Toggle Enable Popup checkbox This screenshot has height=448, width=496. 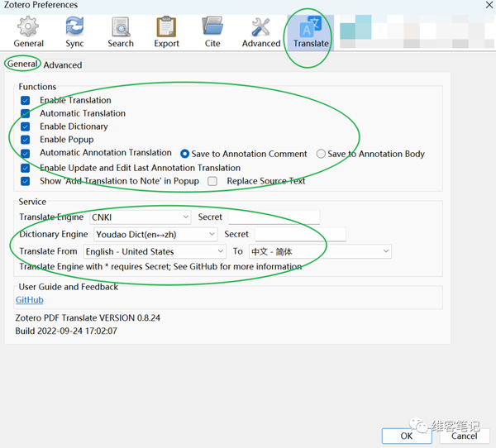click(x=26, y=140)
